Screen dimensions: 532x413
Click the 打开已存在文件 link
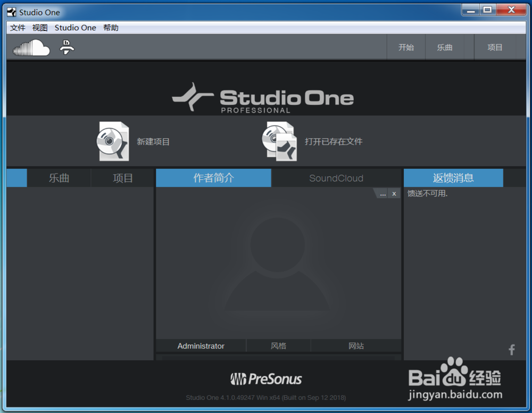point(334,142)
